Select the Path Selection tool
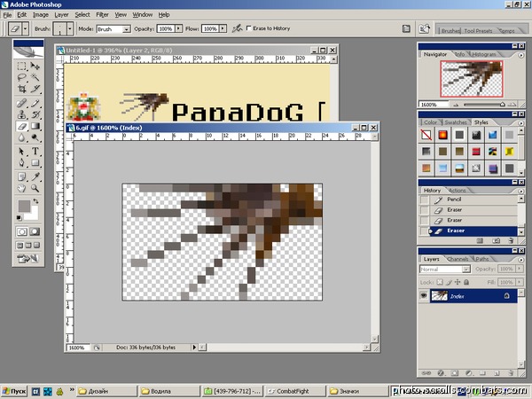 [22, 152]
